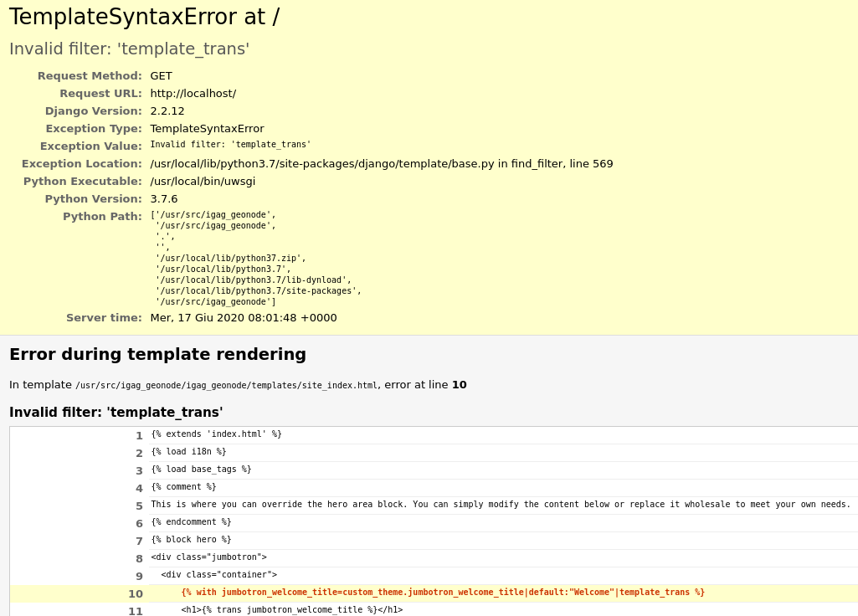Click code line 1 '{% extends 'index.html' %}'

pyautogui.click(x=216, y=434)
